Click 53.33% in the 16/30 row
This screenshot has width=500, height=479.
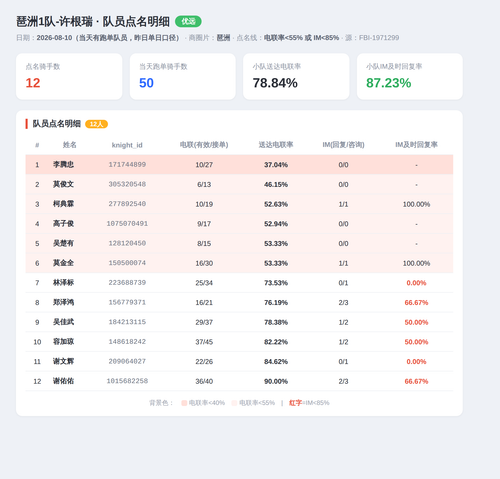tap(276, 263)
